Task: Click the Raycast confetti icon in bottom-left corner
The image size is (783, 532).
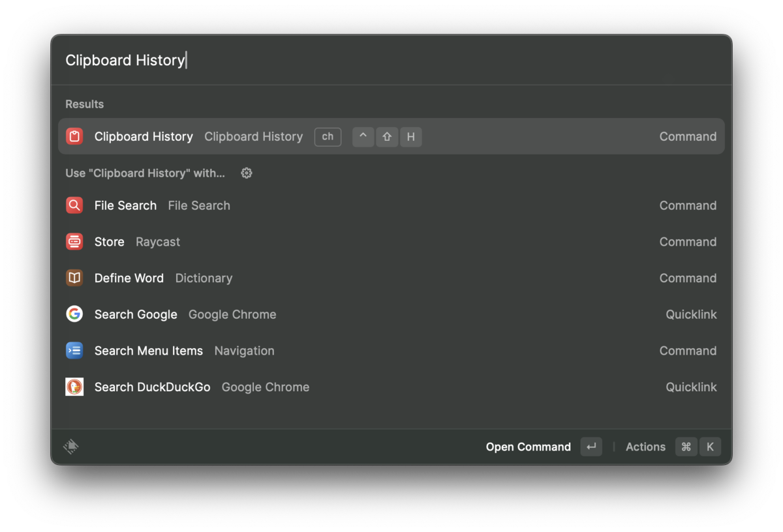Action: pos(70,446)
